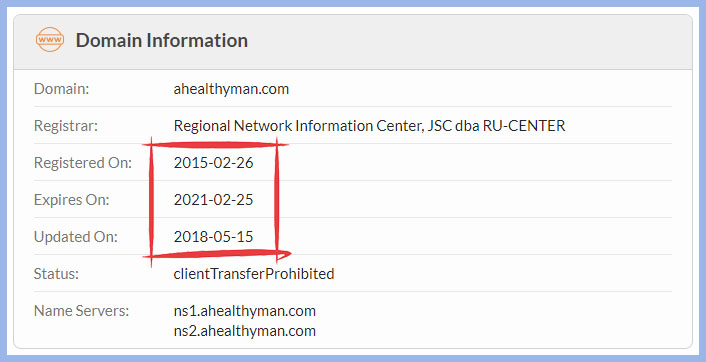Click the Domain: field label

coord(61,89)
